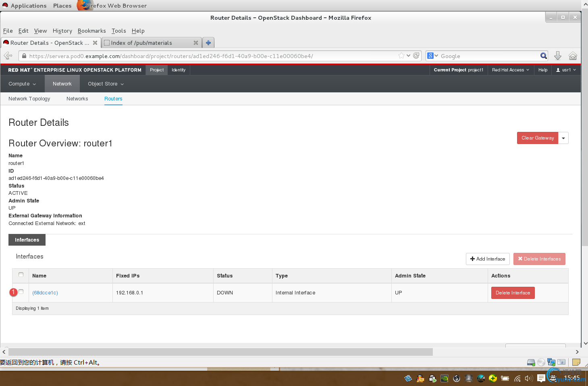Close the Router Details tab
The image size is (588, 386).
pos(95,43)
